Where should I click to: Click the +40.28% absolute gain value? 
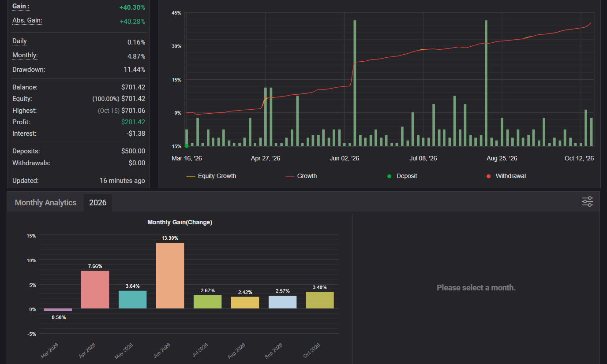tap(132, 21)
